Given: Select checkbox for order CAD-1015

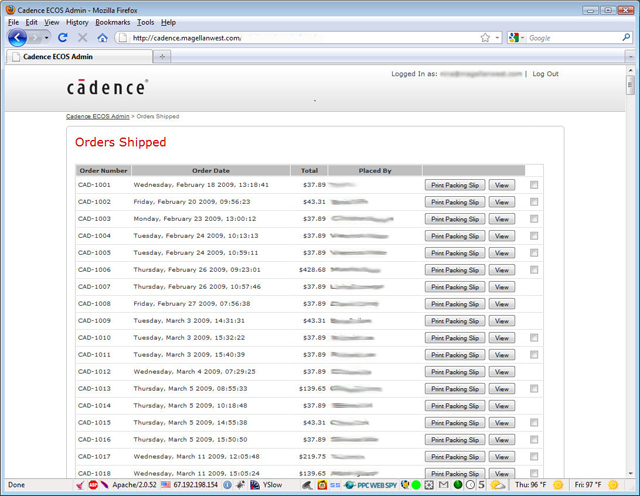Looking at the screenshot, I should click(x=534, y=423).
